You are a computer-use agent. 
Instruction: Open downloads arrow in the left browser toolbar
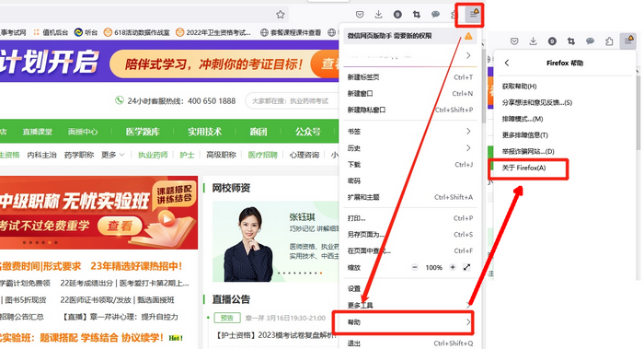pos(378,15)
